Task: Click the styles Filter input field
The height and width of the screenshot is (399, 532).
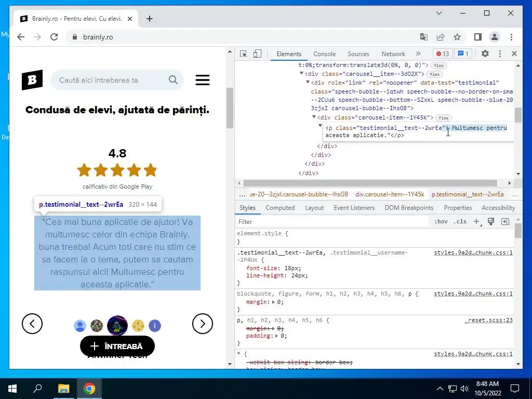Action: tap(332, 221)
